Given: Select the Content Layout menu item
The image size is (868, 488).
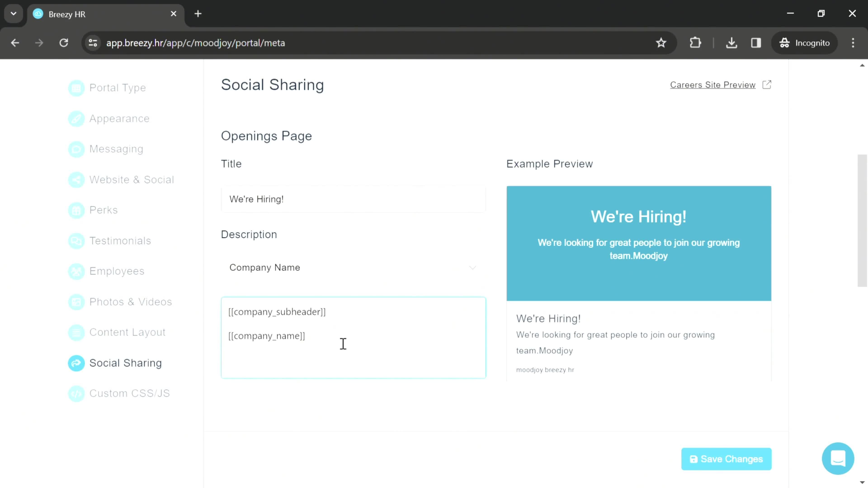Looking at the screenshot, I should [127, 332].
